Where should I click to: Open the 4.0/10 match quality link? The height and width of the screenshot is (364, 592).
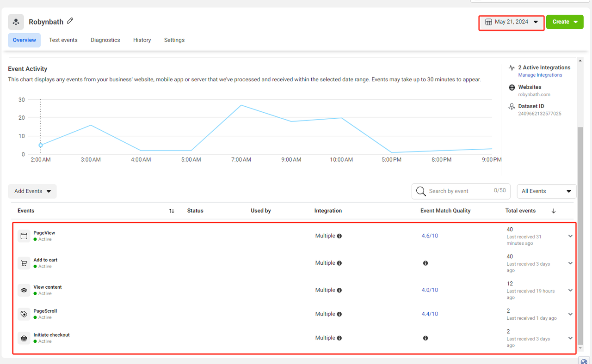430,291
